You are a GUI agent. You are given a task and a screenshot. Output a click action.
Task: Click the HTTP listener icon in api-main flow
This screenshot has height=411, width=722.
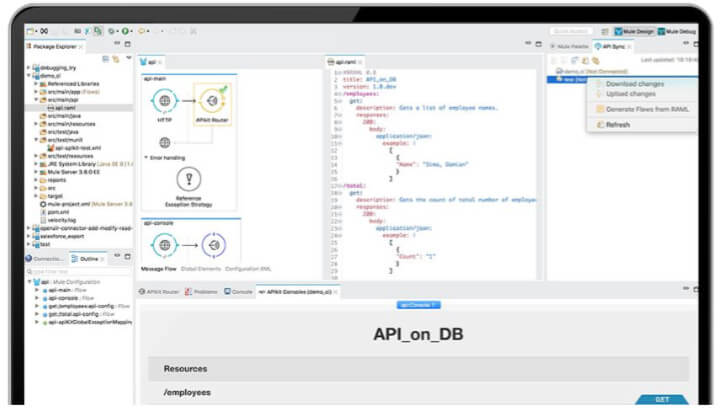coord(164,103)
